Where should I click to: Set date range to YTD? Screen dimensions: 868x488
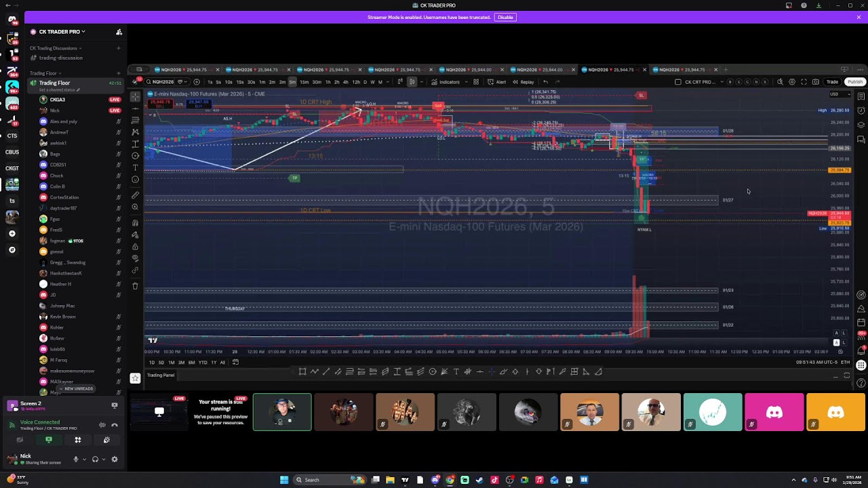pyautogui.click(x=203, y=363)
